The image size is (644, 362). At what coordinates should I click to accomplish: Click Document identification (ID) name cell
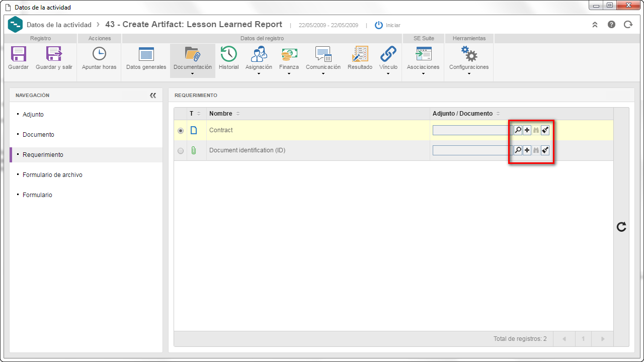click(x=318, y=150)
